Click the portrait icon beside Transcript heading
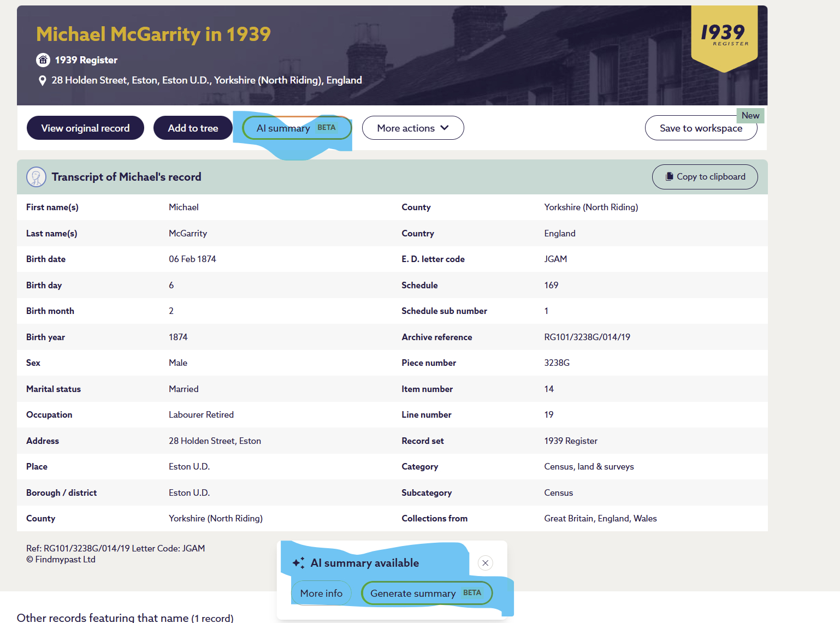This screenshot has height=623, width=840. 36,177
